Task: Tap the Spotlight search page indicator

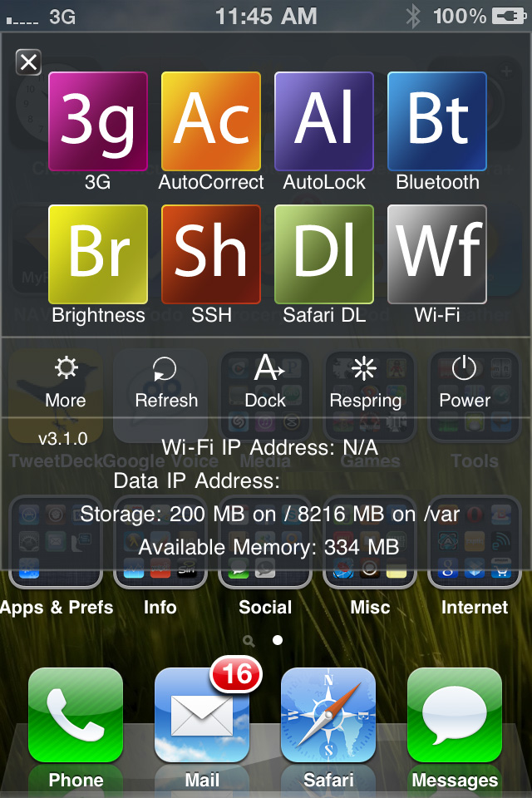Action: tap(249, 641)
